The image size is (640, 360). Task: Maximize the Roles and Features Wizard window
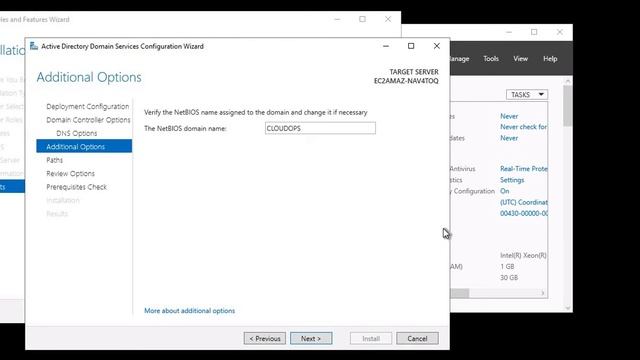pos(362,19)
